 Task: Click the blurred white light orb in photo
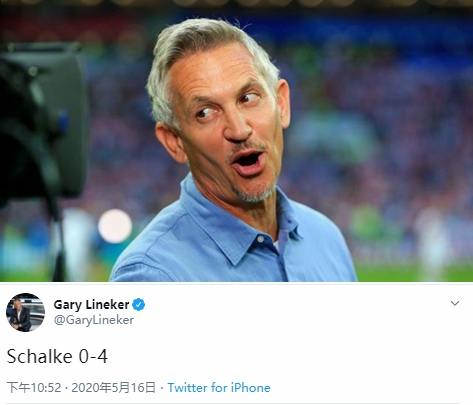(115, 226)
